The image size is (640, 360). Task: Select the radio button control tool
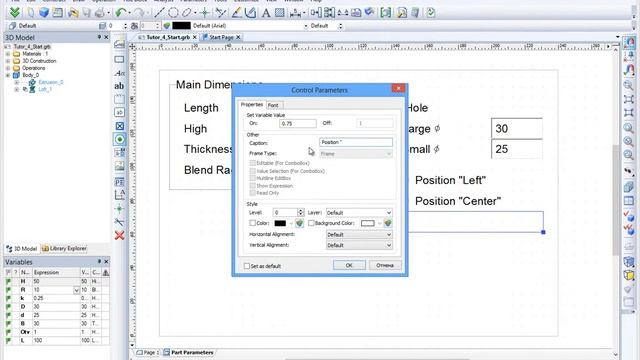[x=120, y=140]
